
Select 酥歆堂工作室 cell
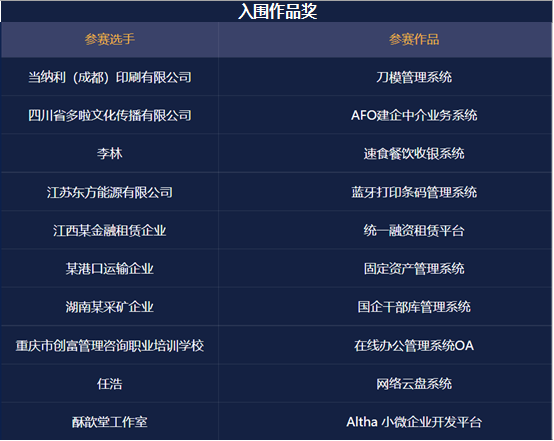(x=110, y=422)
